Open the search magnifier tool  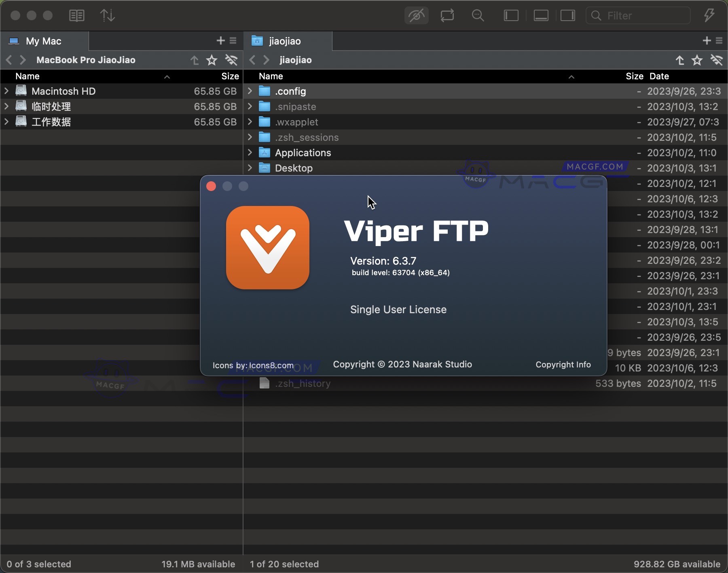point(477,15)
